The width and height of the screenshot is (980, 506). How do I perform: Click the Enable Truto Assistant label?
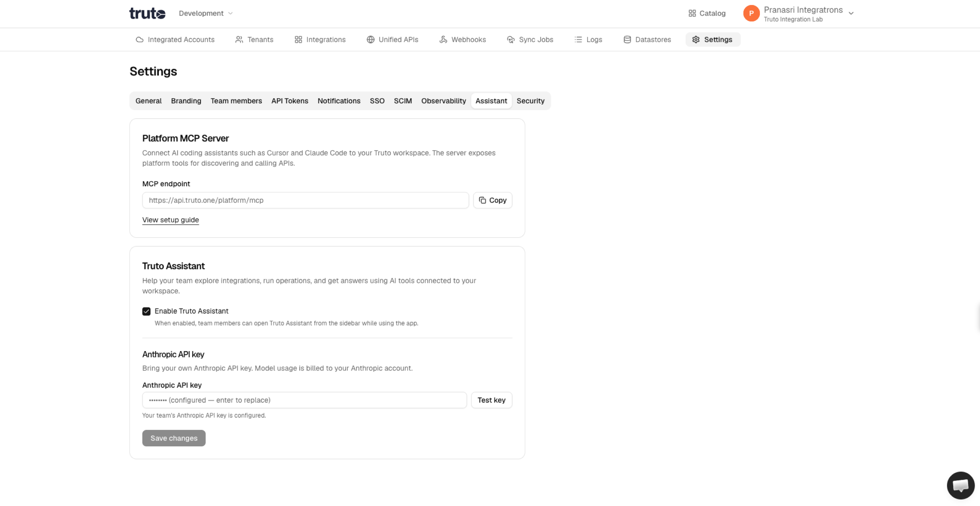(191, 311)
